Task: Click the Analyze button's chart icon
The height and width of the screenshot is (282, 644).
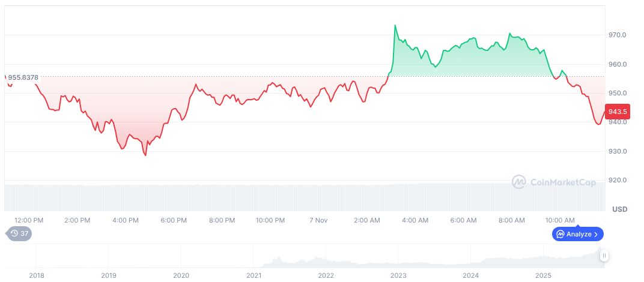Action: pos(560,234)
